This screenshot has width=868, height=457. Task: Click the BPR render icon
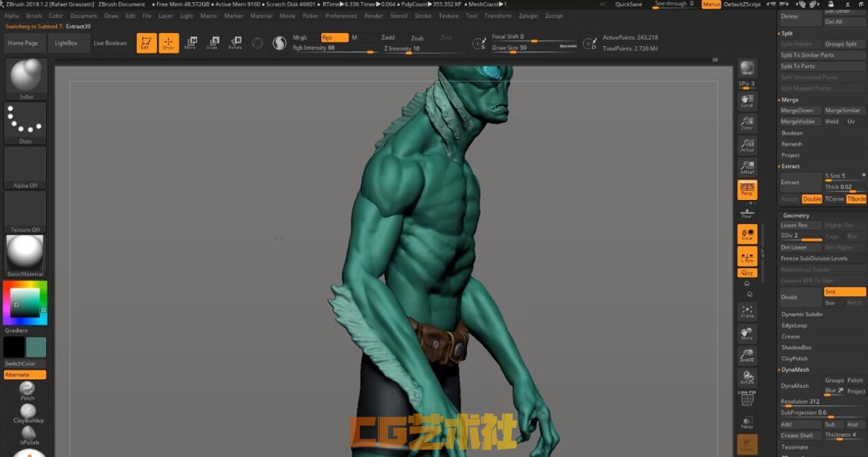pyautogui.click(x=747, y=69)
